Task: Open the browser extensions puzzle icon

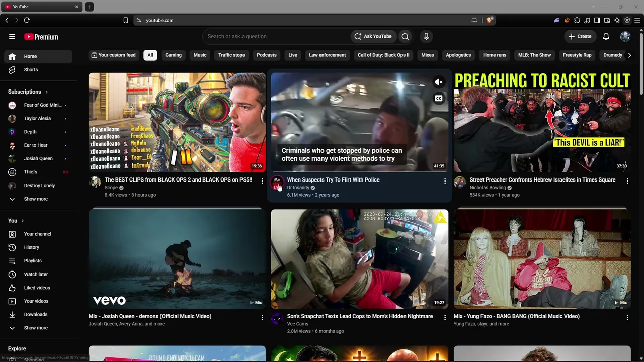Action: (577, 20)
